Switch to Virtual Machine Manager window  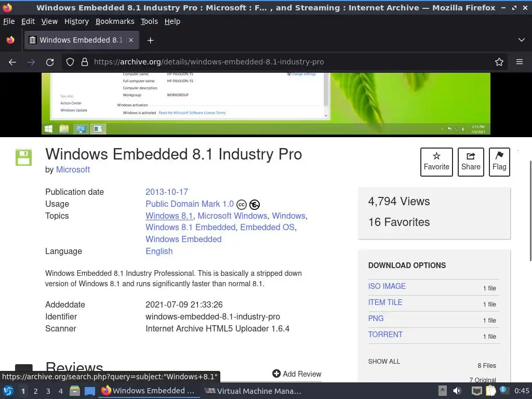point(253,391)
